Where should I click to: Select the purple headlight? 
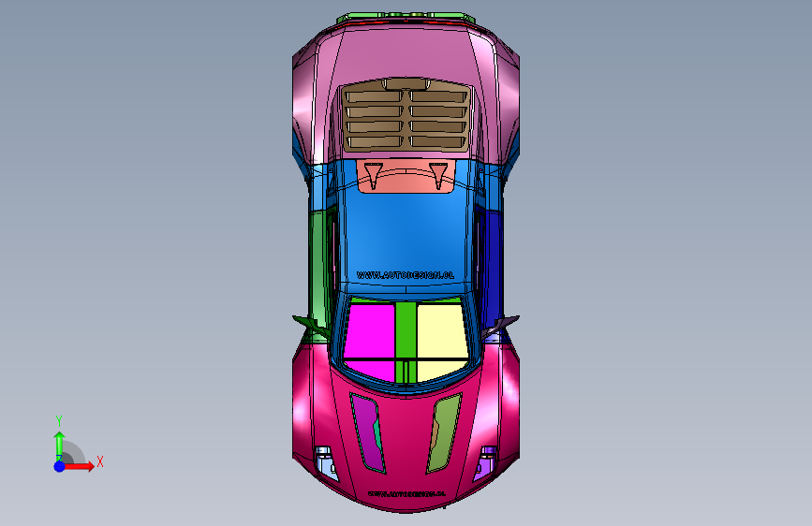tap(486, 463)
